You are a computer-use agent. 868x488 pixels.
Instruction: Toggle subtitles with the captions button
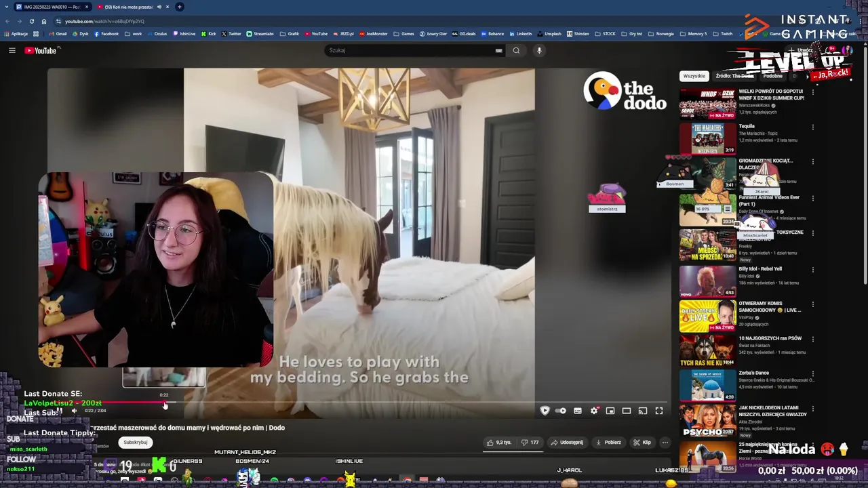[x=578, y=411]
